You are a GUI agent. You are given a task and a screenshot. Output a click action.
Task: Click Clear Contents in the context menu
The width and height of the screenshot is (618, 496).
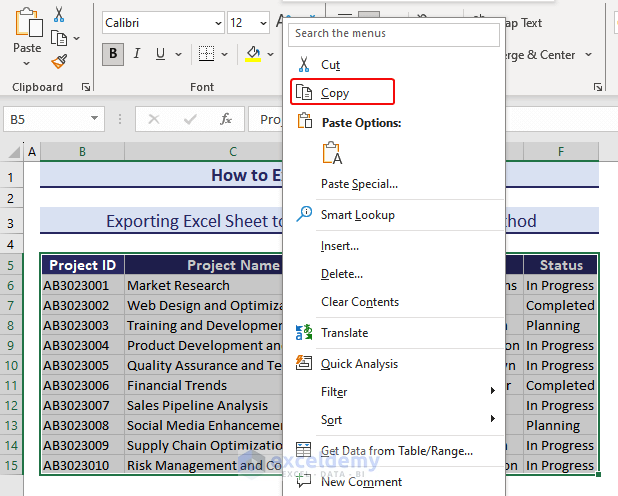coord(359,302)
